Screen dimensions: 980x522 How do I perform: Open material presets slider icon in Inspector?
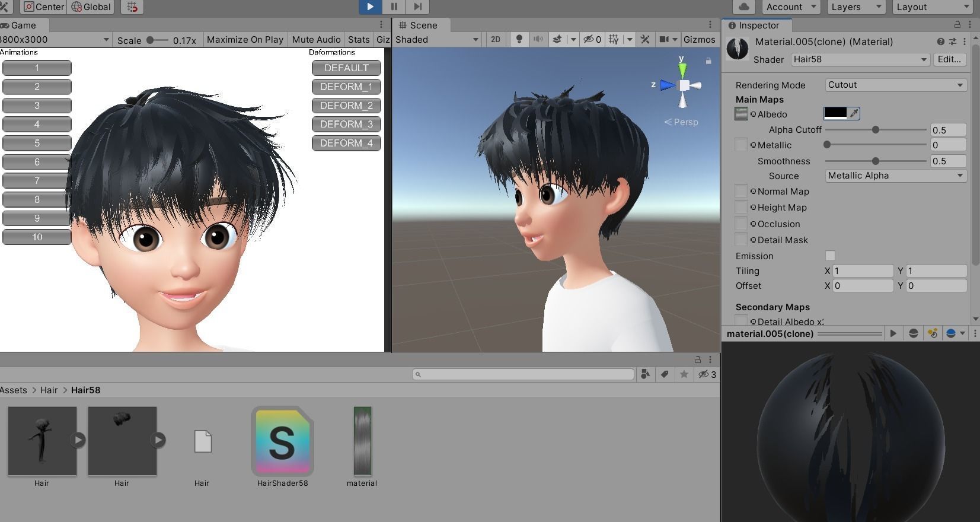pyautogui.click(x=953, y=42)
